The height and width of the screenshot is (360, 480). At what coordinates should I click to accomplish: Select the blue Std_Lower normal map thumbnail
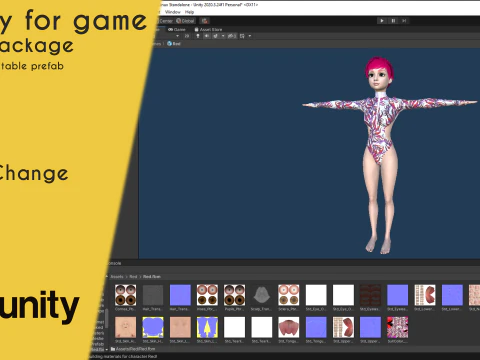click(452, 295)
